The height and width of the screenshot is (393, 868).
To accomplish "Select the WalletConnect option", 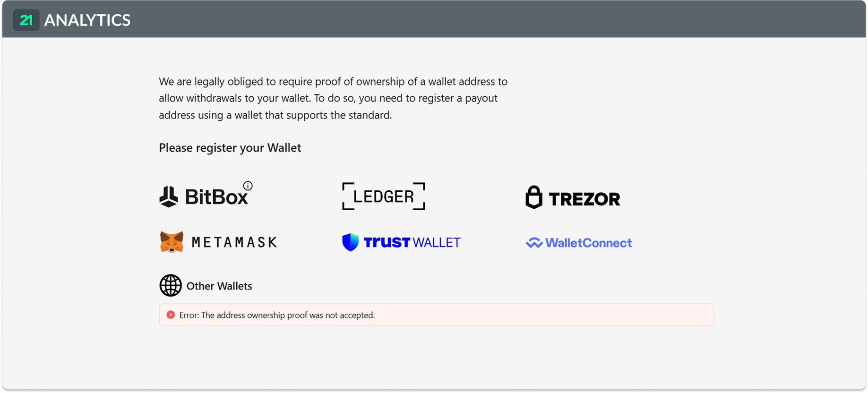I will pos(578,242).
